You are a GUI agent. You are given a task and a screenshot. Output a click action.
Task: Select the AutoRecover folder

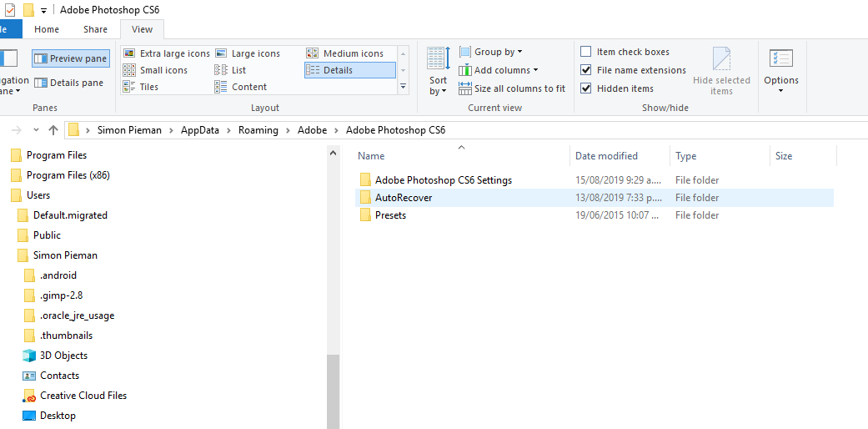point(404,197)
